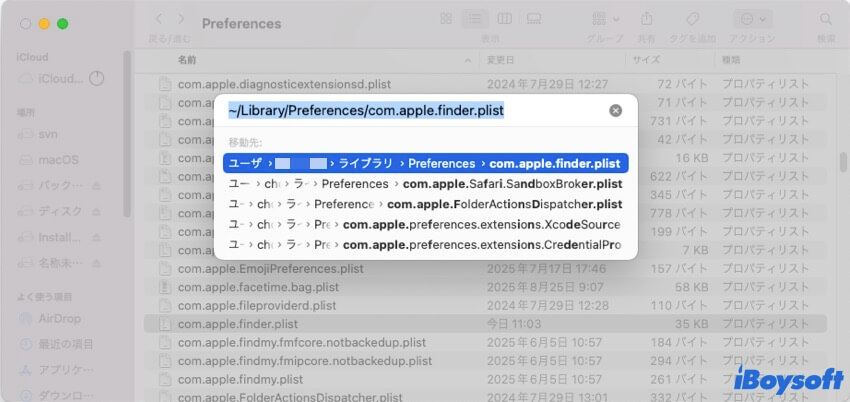This screenshot has height=402, width=850.
Task: Choose the com.apple.Safari.SandboxBroker.plist suggestion
Action: pos(425,184)
